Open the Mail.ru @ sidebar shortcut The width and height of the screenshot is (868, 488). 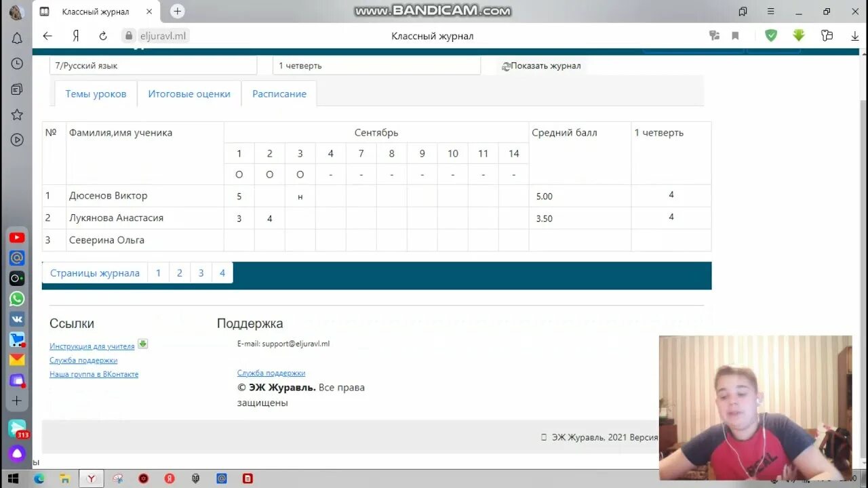[17, 258]
